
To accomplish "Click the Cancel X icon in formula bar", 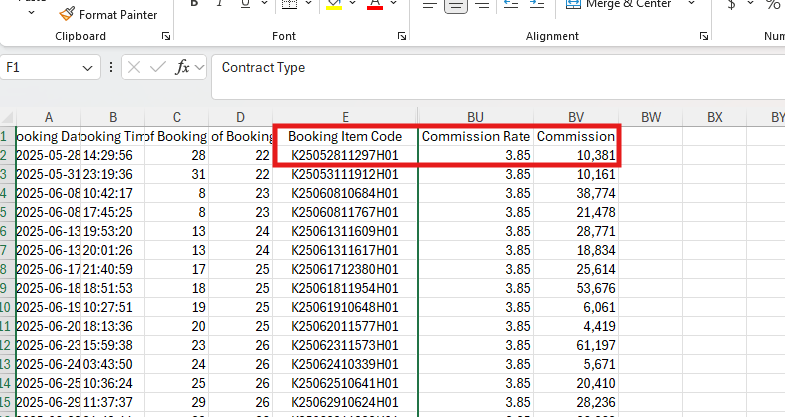I will tap(133, 68).
